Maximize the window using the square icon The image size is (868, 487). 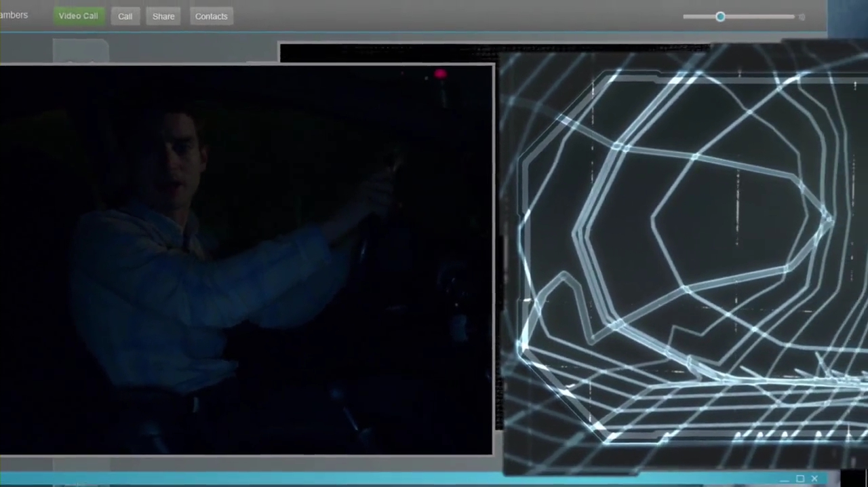coord(800,479)
